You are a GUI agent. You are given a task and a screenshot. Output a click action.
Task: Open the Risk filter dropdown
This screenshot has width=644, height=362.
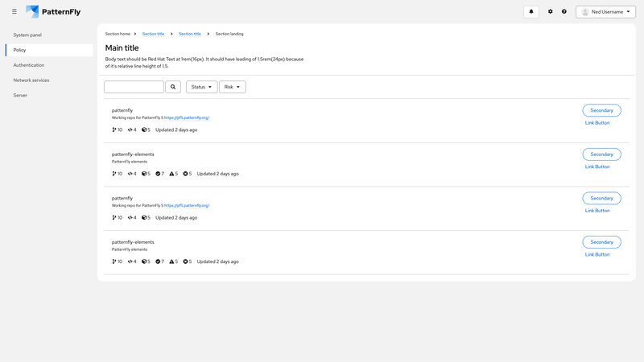coord(233,87)
